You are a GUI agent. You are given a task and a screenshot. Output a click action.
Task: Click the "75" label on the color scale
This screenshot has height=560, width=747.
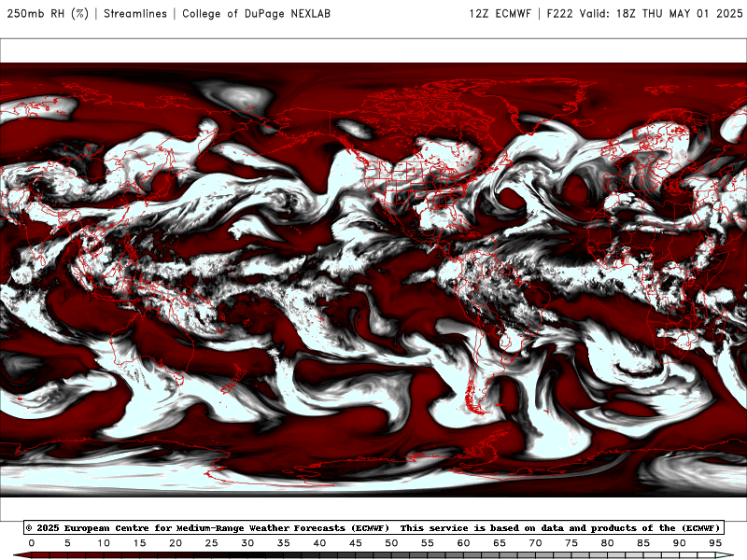click(x=571, y=543)
